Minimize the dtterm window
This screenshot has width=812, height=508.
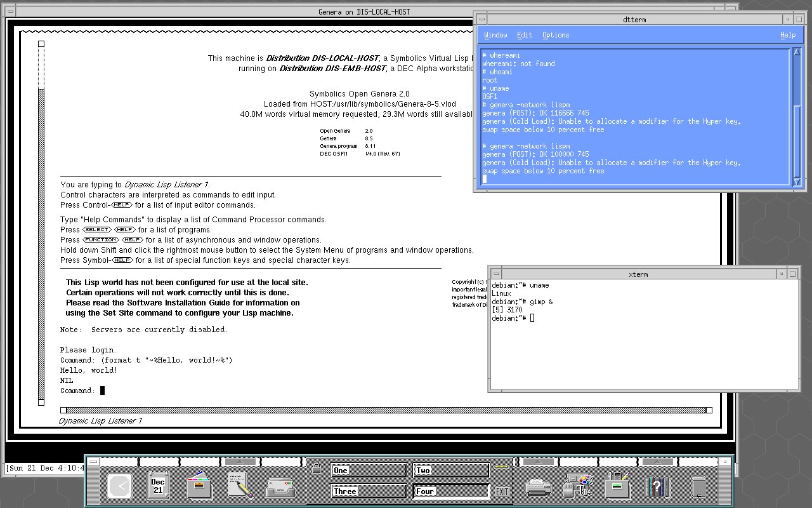[788, 20]
